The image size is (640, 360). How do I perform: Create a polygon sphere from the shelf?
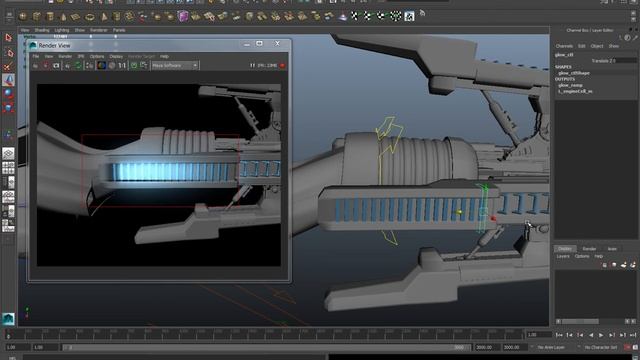coord(23,16)
